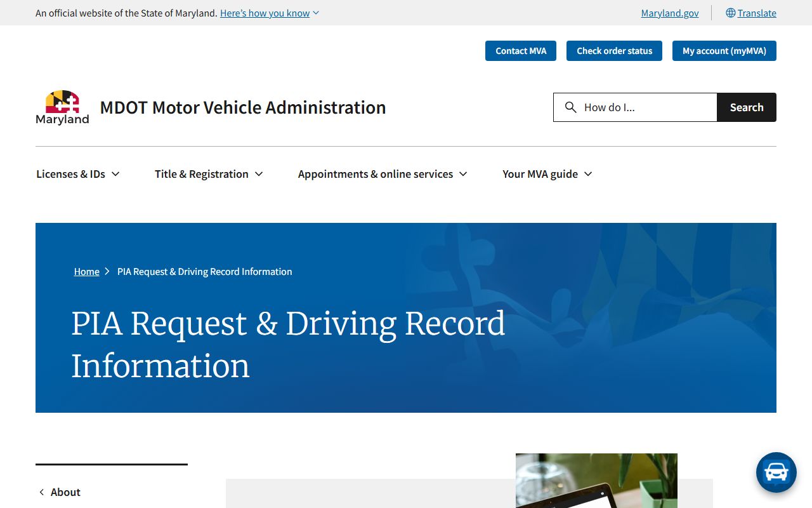Click the Maryland state flag logo
The height and width of the screenshot is (508, 812).
[62, 107]
